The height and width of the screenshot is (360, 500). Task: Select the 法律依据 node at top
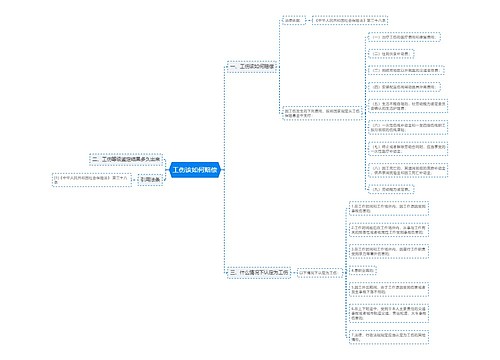(294, 20)
